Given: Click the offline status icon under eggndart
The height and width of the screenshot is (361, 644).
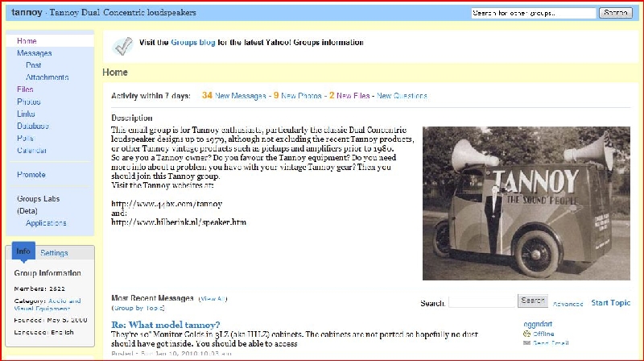Looking at the screenshot, I should tap(527, 334).
